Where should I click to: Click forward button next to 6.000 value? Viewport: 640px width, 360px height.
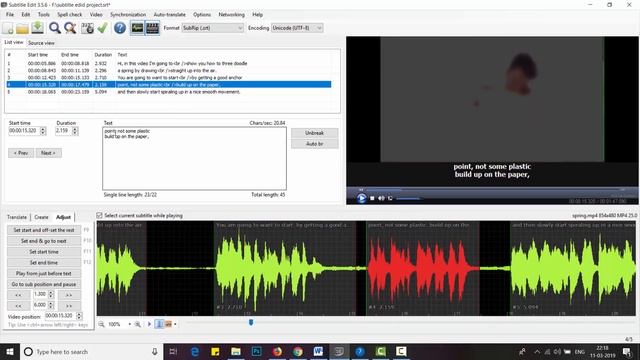pos(69,305)
